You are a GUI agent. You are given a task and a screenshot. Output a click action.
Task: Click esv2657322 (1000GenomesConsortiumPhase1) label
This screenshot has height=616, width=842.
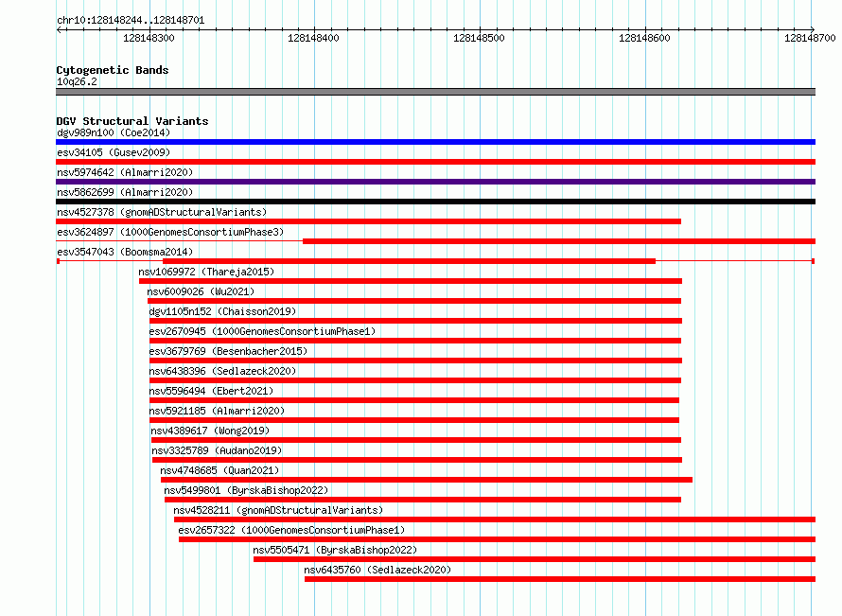[291, 530]
